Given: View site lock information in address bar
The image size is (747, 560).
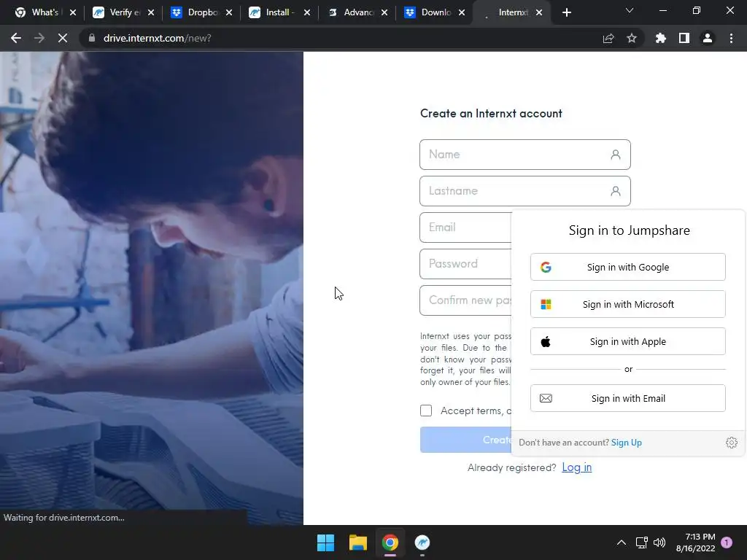Looking at the screenshot, I should pyautogui.click(x=92, y=38).
